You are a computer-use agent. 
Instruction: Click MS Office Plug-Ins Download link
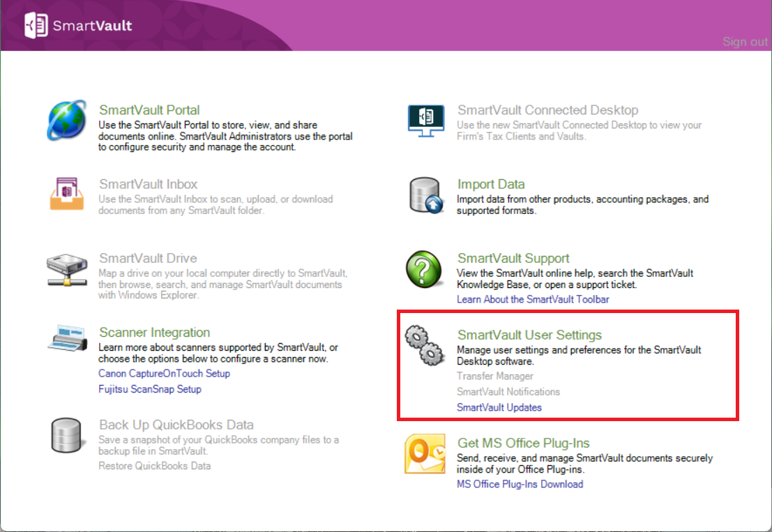click(x=520, y=485)
